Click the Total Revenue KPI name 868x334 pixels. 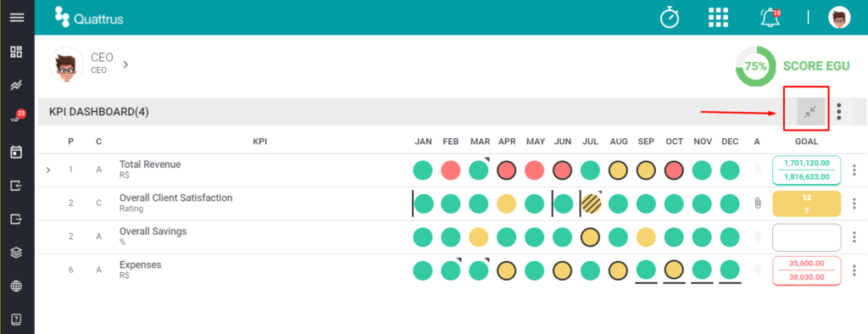[150, 164]
